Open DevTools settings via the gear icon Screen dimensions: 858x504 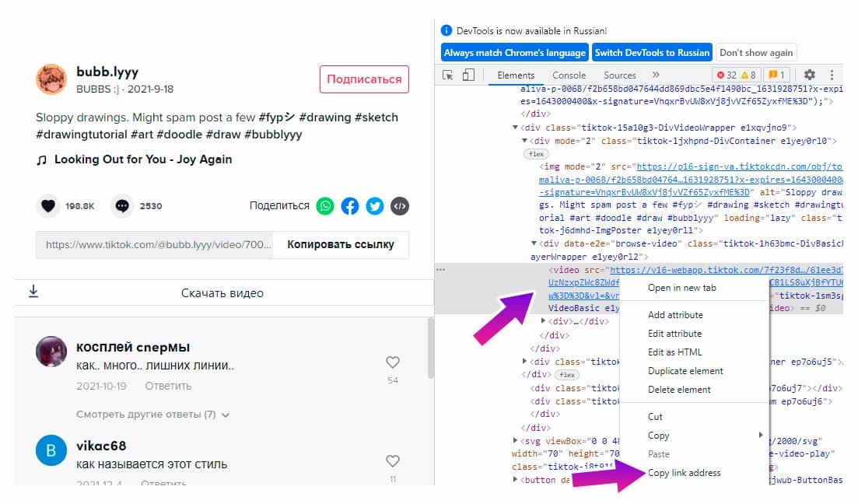[809, 75]
